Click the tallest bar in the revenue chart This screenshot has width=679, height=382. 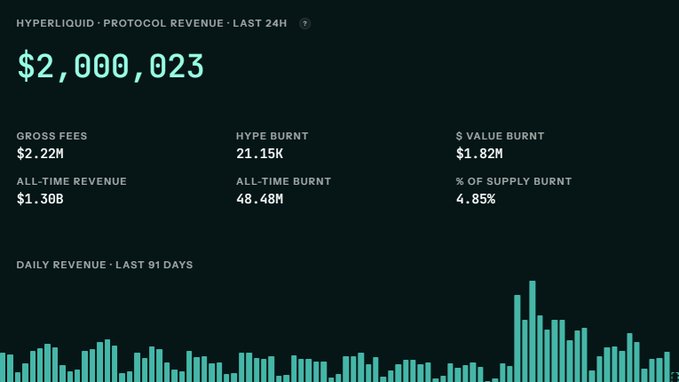coord(532,331)
